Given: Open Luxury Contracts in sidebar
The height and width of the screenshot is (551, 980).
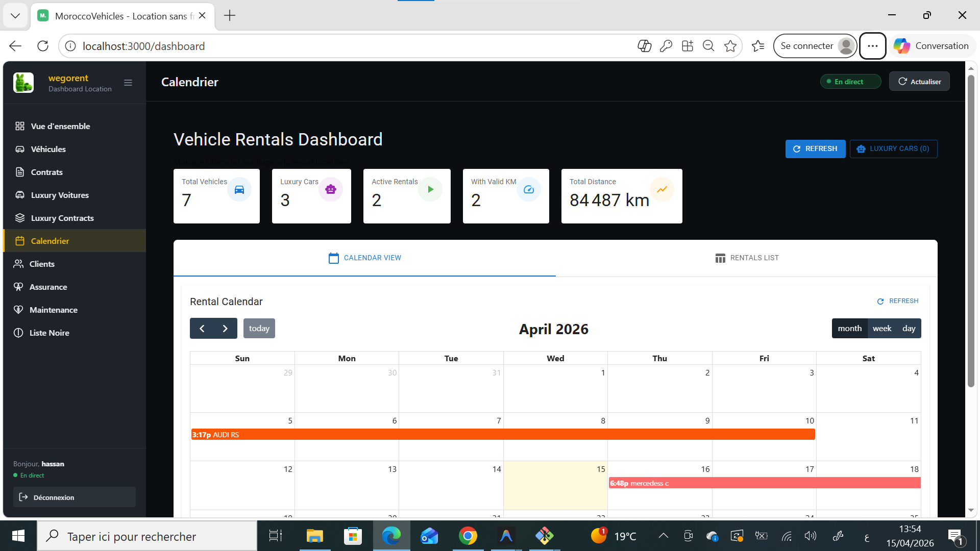Looking at the screenshot, I should point(62,218).
